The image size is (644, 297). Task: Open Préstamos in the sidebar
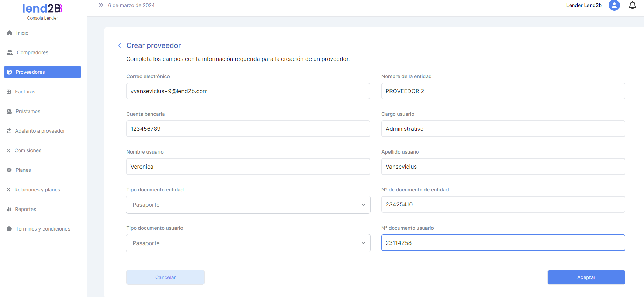click(x=28, y=111)
